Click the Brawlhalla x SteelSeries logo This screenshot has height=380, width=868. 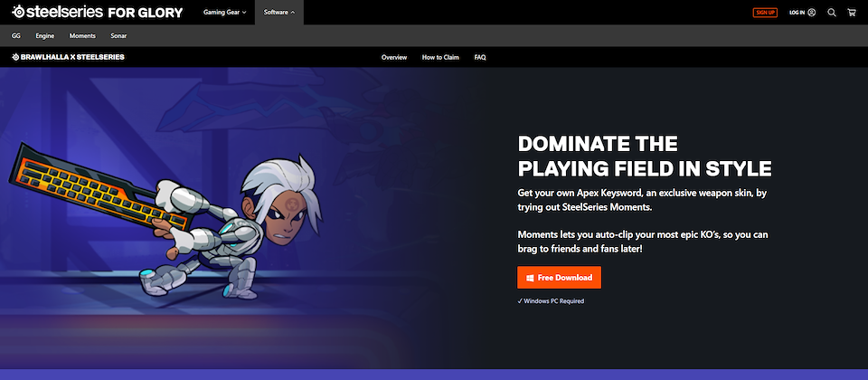(68, 57)
